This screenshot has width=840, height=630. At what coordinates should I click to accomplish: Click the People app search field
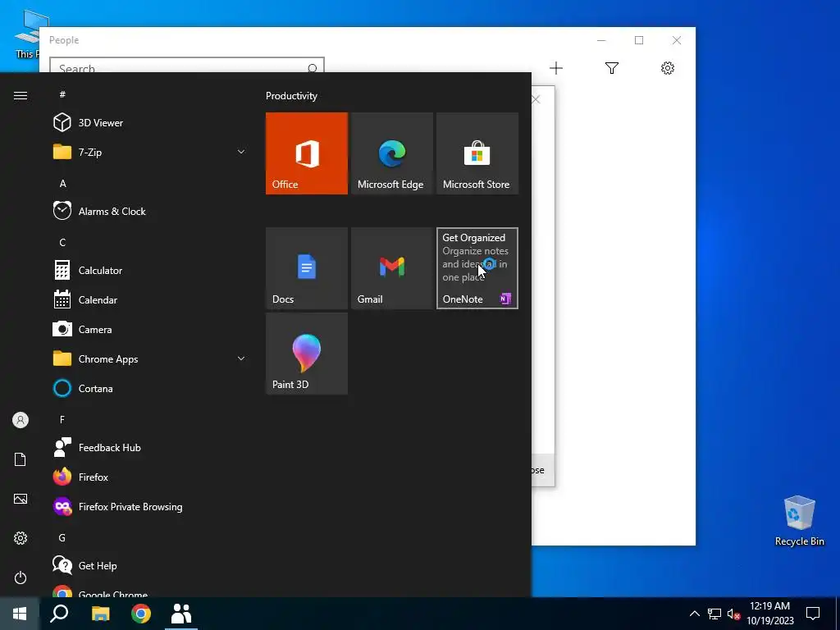[187, 65]
